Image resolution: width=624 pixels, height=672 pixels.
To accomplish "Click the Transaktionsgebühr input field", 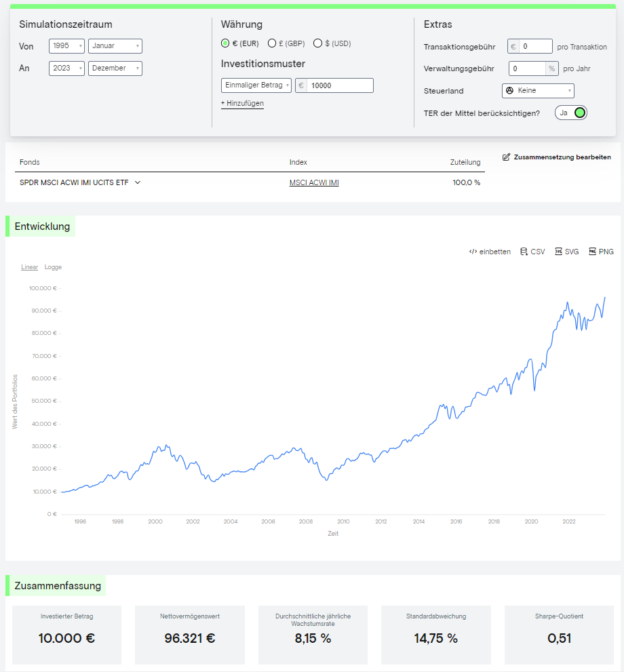I will click(536, 47).
